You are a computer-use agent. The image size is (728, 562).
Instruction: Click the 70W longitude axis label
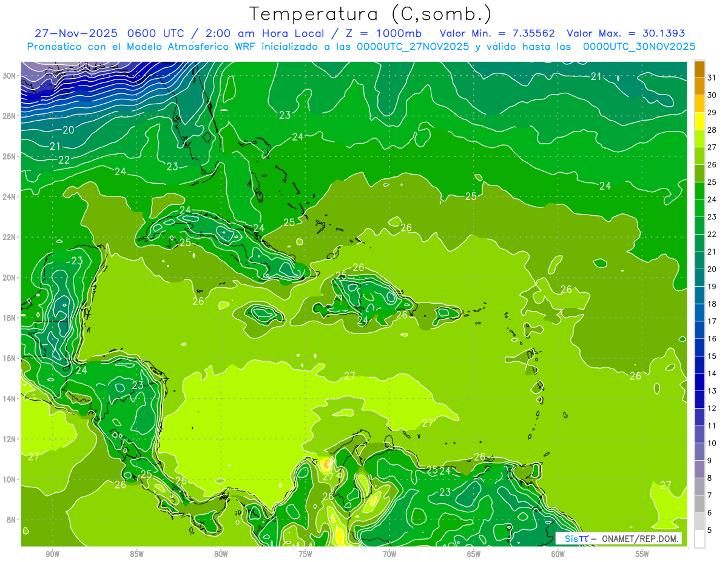click(389, 554)
